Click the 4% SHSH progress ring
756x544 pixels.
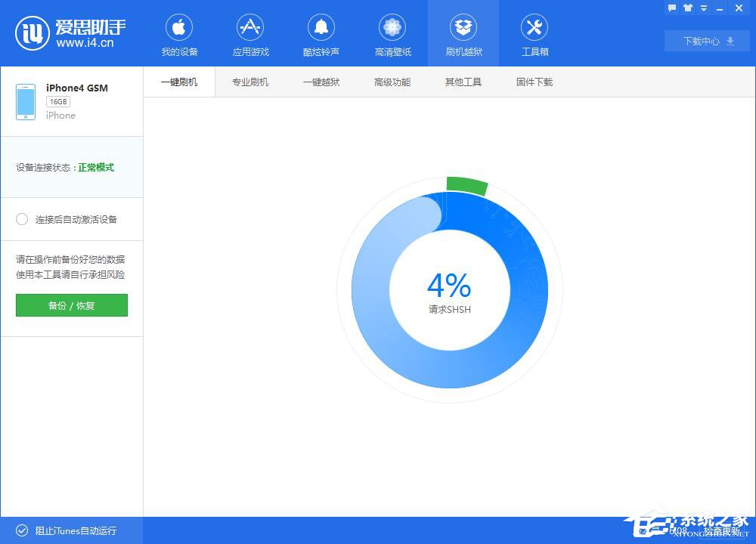point(450,289)
